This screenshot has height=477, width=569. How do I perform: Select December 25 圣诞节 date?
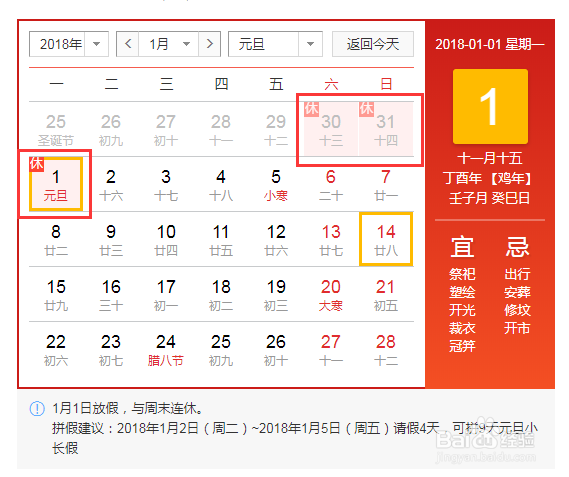[x=56, y=129]
